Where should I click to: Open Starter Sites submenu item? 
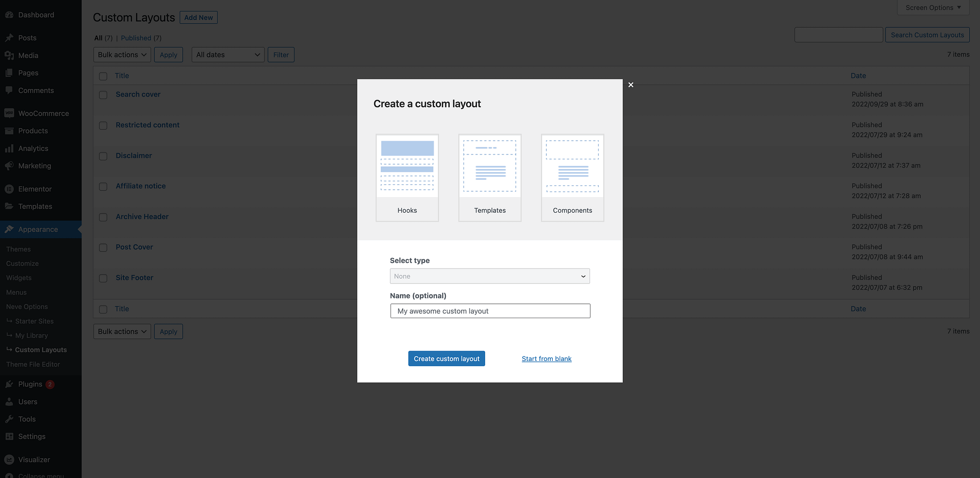click(x=34, y=321)
